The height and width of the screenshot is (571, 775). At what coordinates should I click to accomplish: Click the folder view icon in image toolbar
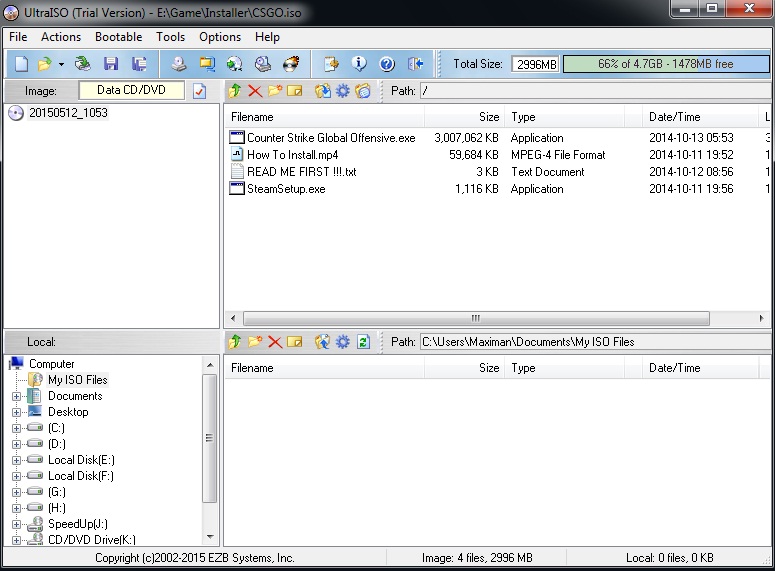pyautogui.click(x=363, y=91)
